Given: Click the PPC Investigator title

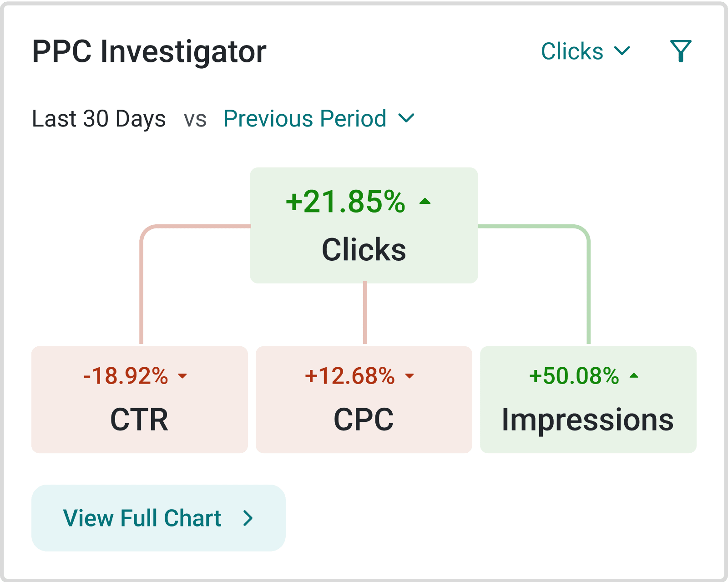Looking at the screenshot, I should click(149, 51).
